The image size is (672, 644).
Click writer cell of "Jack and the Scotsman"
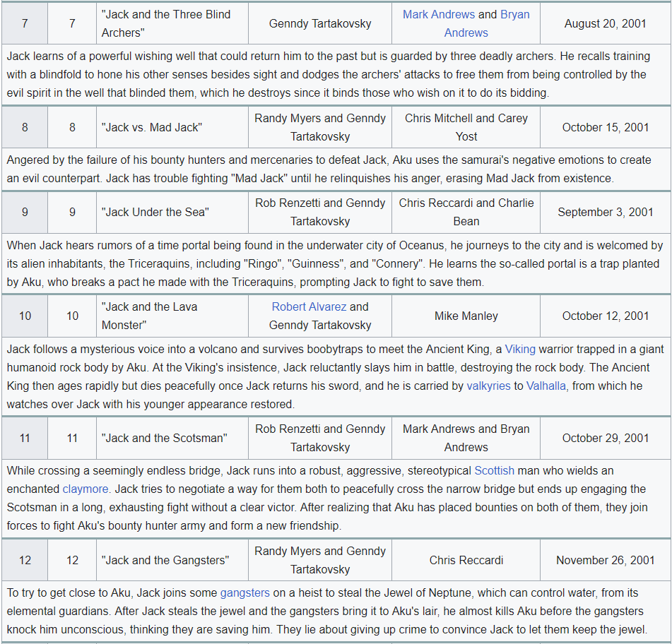[x=466, y=438]
